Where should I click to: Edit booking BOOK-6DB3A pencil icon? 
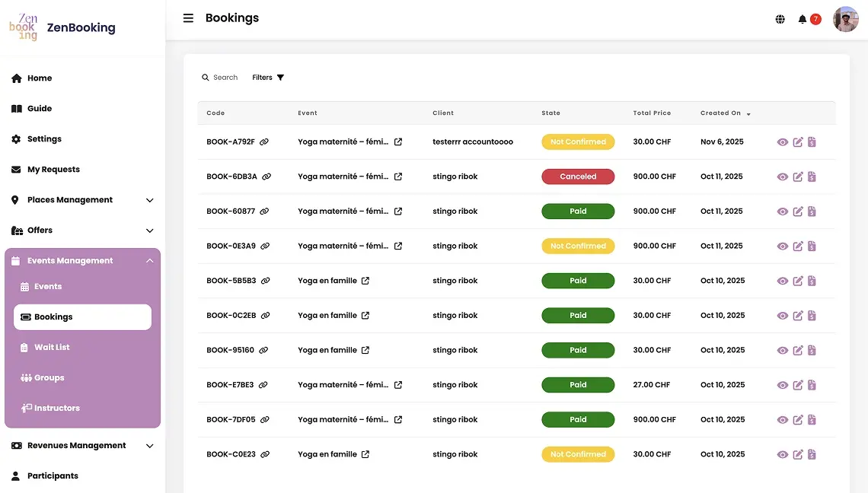(x=798, y=177)
